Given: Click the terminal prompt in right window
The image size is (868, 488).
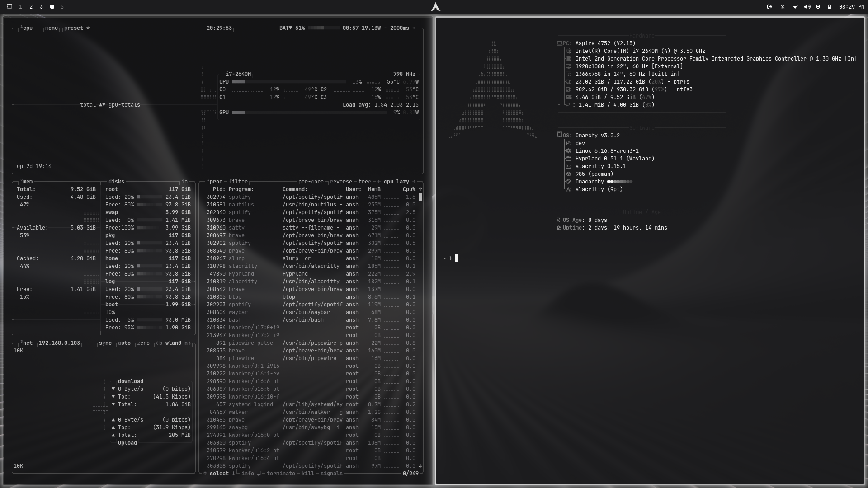Looking at the screenshot, I should 450,258.
